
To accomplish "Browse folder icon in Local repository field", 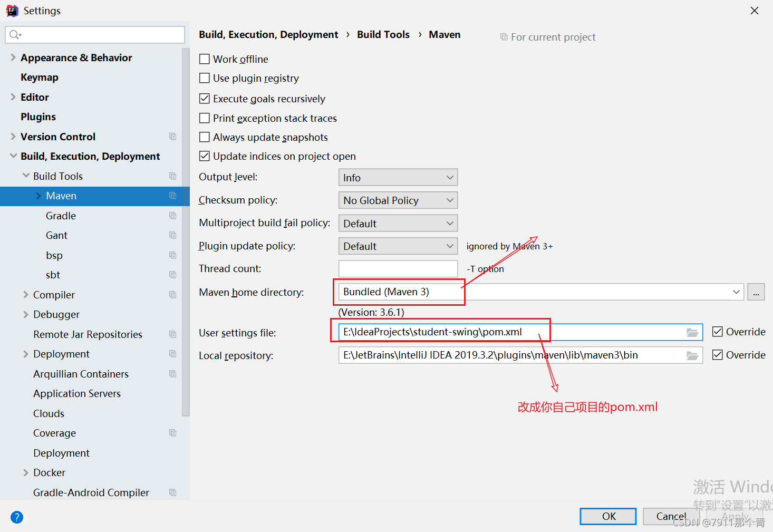I will (x=692, y=355).
